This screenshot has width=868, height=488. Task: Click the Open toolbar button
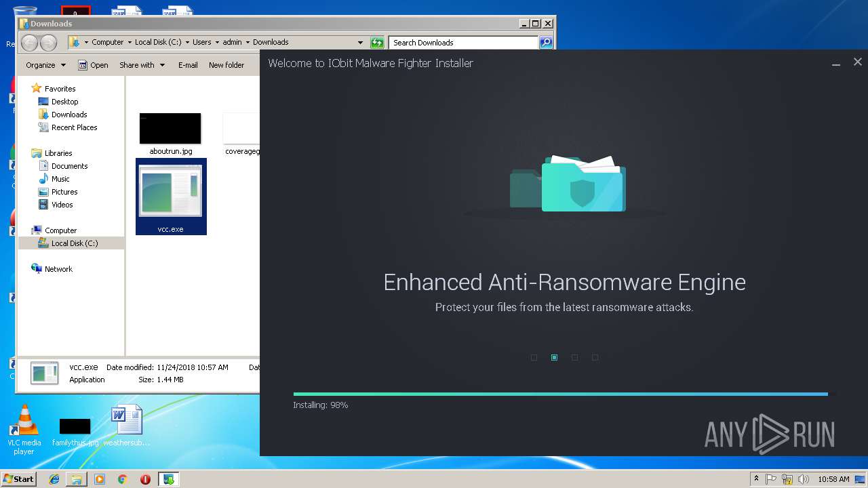point(94,65)
